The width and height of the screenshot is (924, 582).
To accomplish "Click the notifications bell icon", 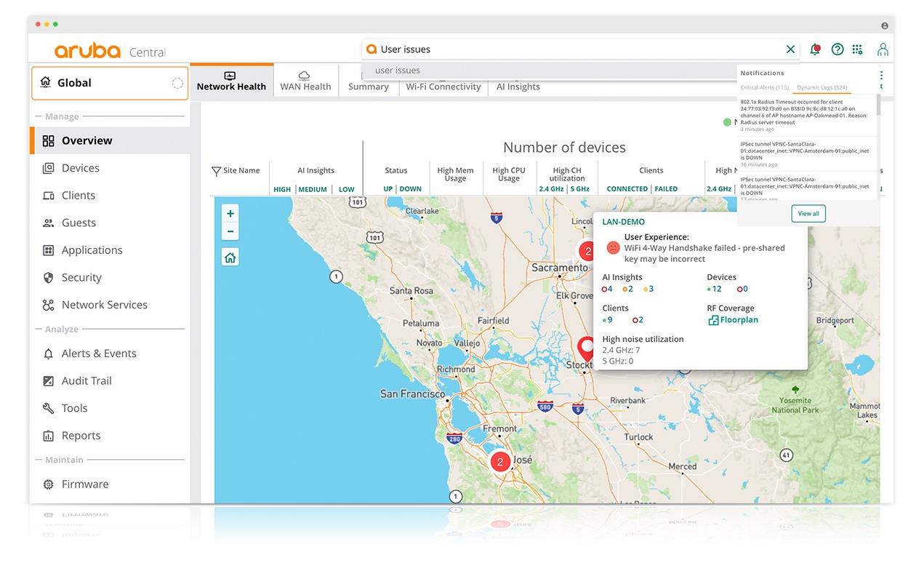I will [x=815, y=49].
